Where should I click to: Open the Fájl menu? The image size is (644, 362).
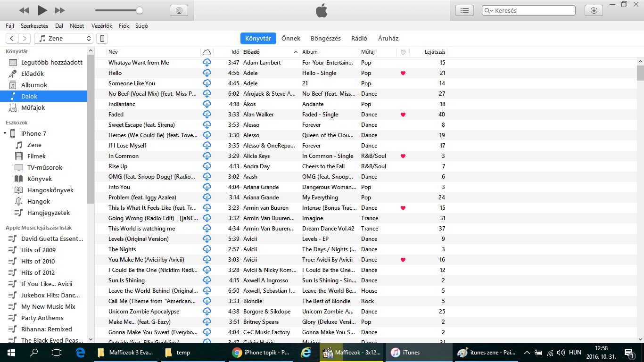[x=10, y=26]
